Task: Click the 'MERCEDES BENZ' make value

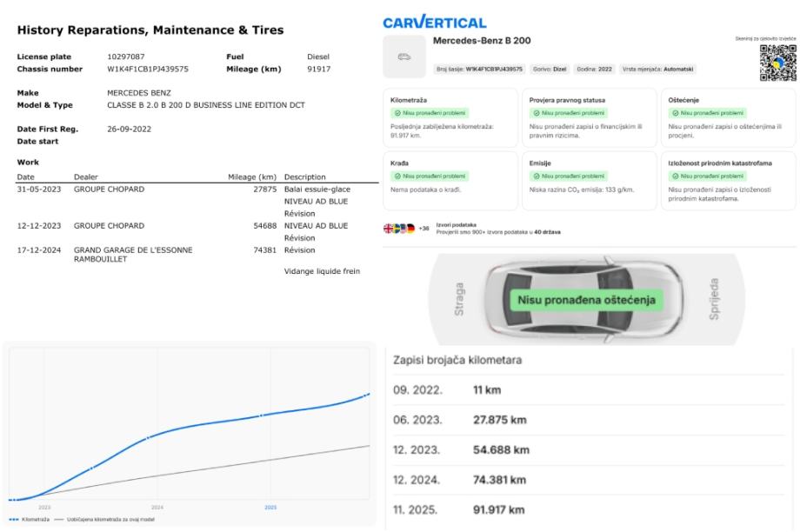Action: 139,93
